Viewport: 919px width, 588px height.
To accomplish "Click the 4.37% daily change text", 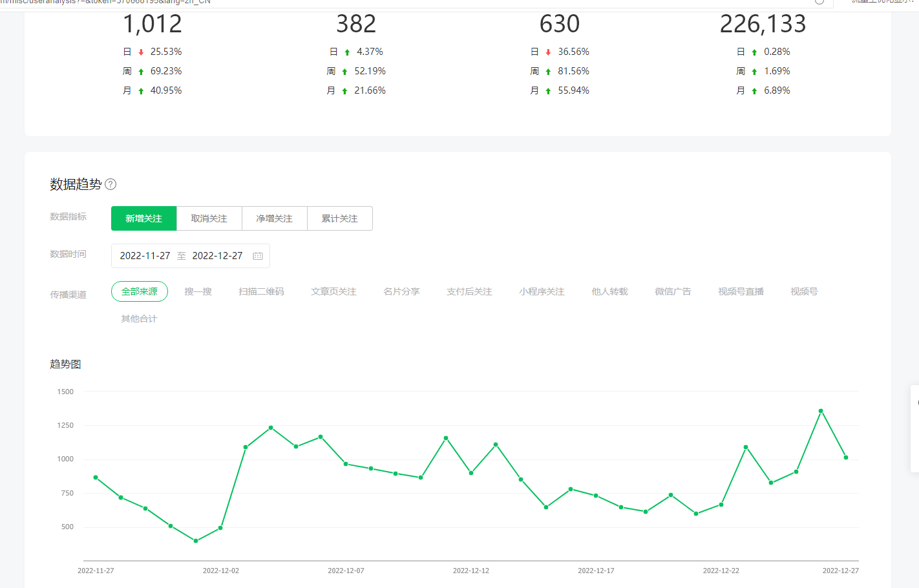I will pos(370,52).
